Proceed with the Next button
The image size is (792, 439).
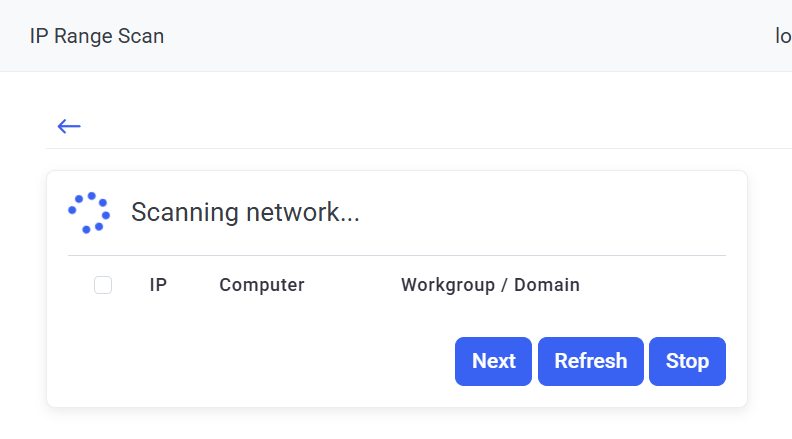pos(494,361)
